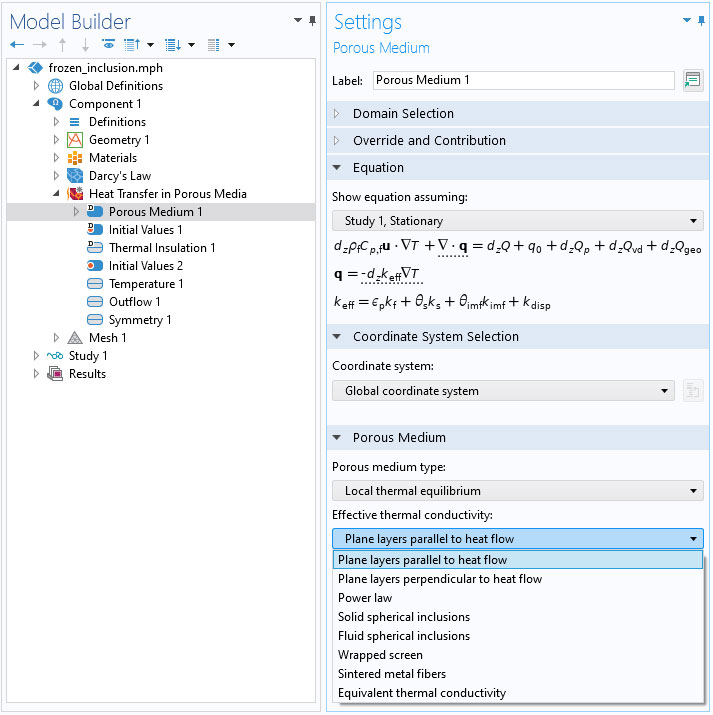
Task: Open the Coordinate system dropdown
Action: coord(503,391)
